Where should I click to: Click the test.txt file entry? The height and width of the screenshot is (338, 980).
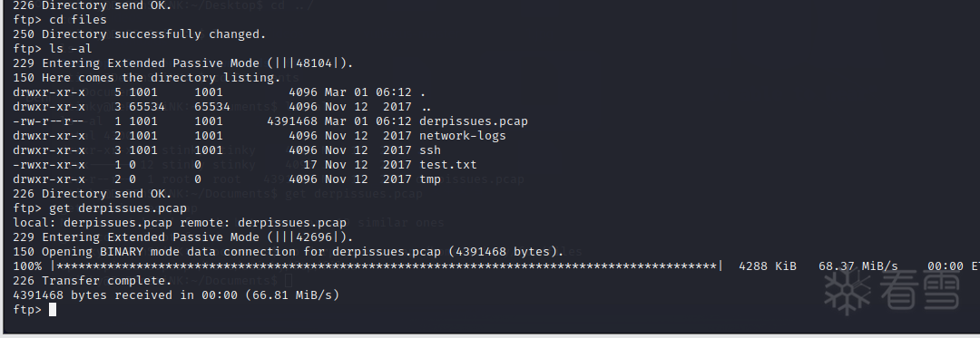click(x=447, y=165)
